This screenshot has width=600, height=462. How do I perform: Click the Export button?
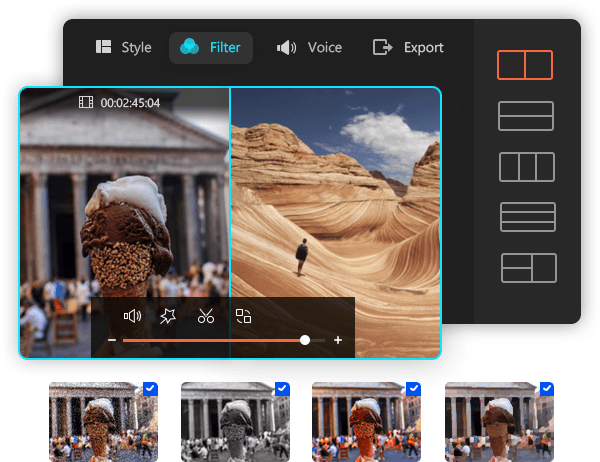(x=408, y=47)
